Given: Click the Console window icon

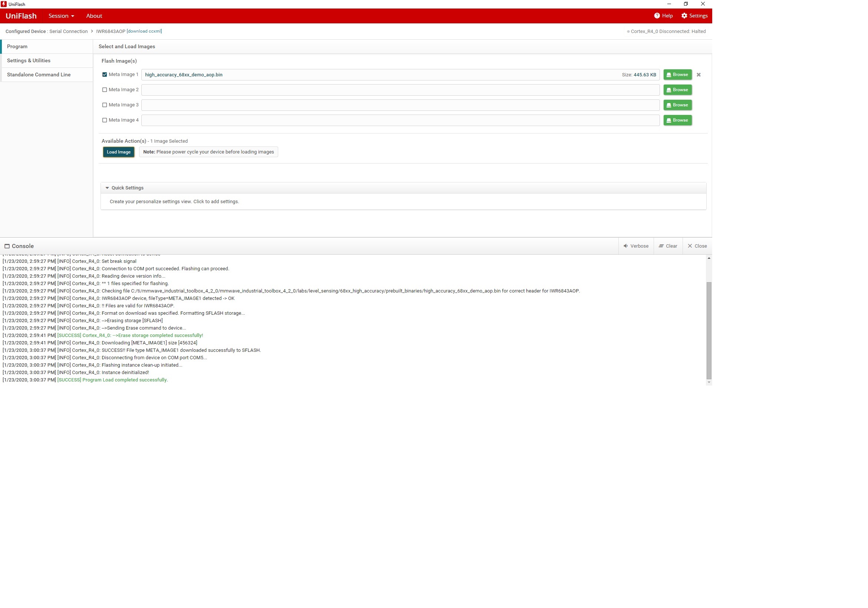Looking at the screenshot, I should 7,247.
